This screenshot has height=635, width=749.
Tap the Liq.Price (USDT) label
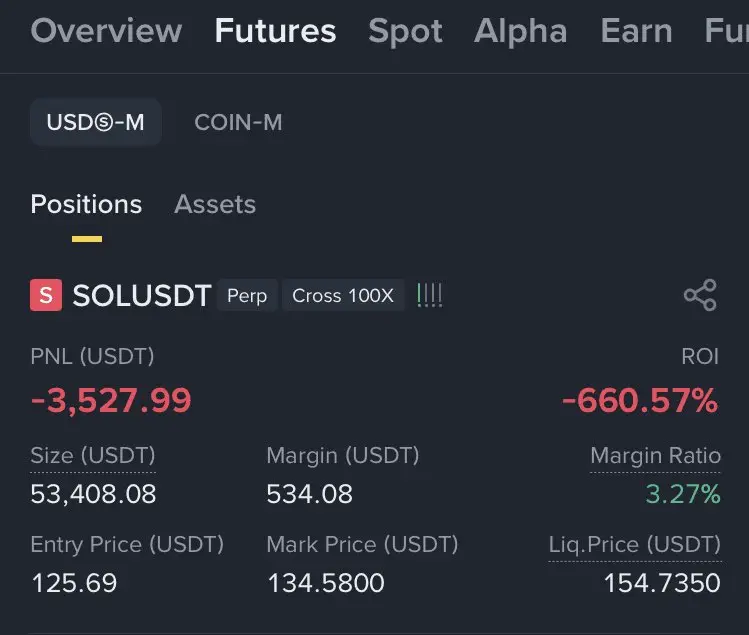tap(634, 545)
